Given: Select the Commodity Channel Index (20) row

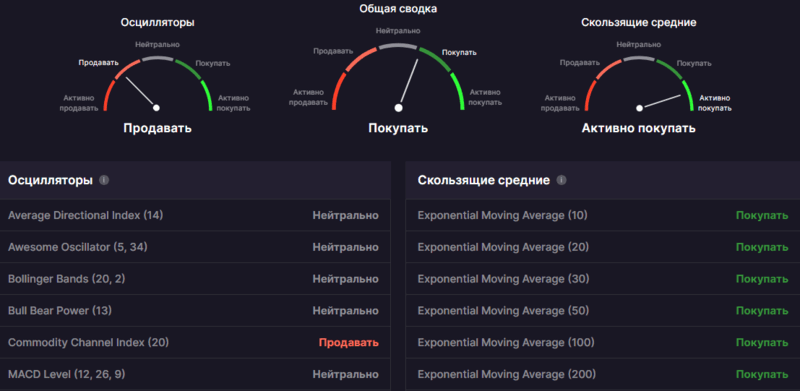Looking at the screenshot, I should 195,342.
